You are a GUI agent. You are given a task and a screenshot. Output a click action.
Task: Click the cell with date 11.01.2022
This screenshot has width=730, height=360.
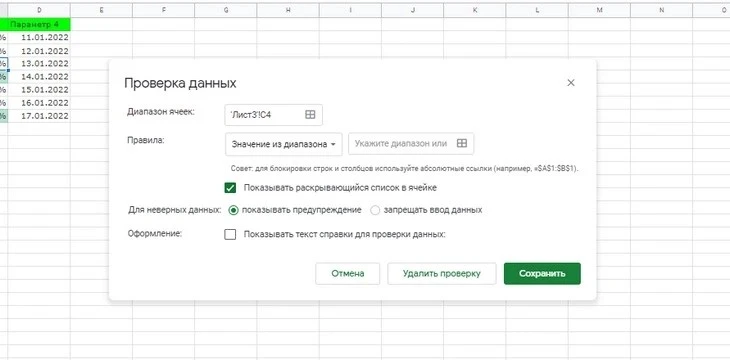pyautogui.click(x=39, y=38)
